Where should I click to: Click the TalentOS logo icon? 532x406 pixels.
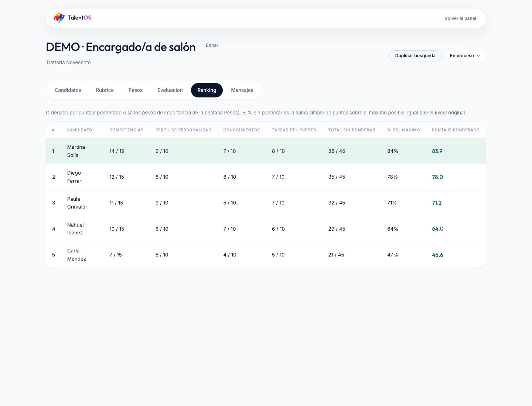(x=59, y=17)
